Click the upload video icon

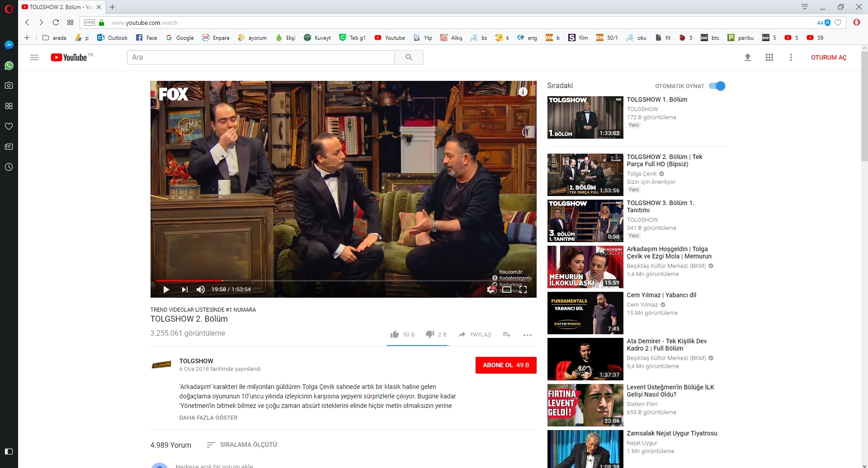[x=748, y=57]
